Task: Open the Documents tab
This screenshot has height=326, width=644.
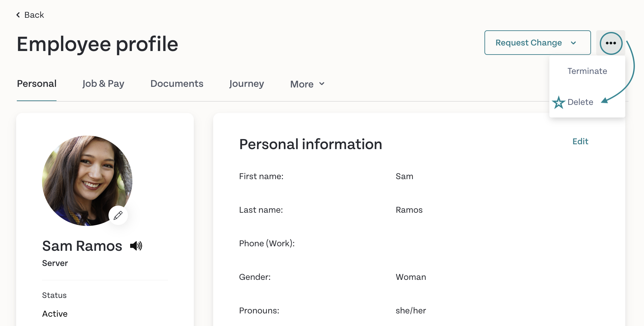Action: tap(177, 84)
